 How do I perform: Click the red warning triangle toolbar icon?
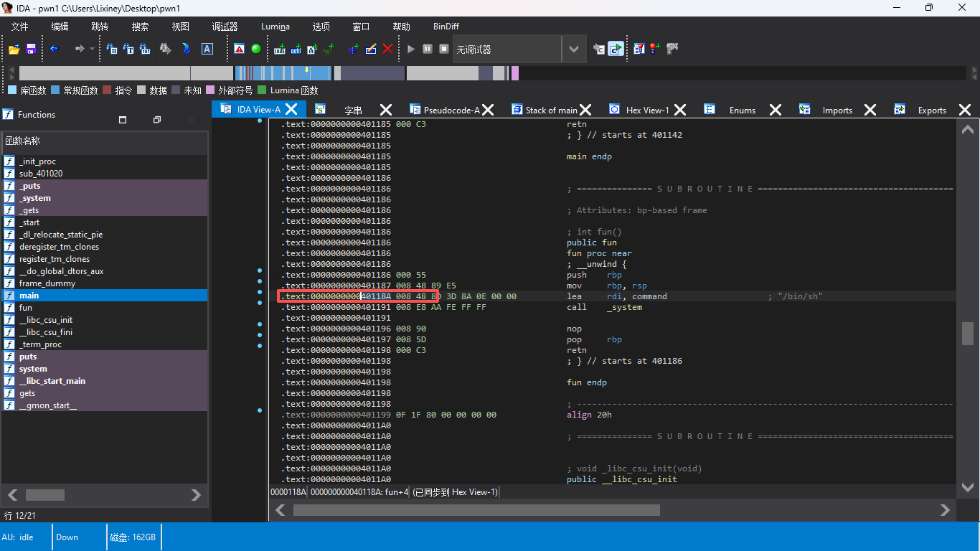240,49
